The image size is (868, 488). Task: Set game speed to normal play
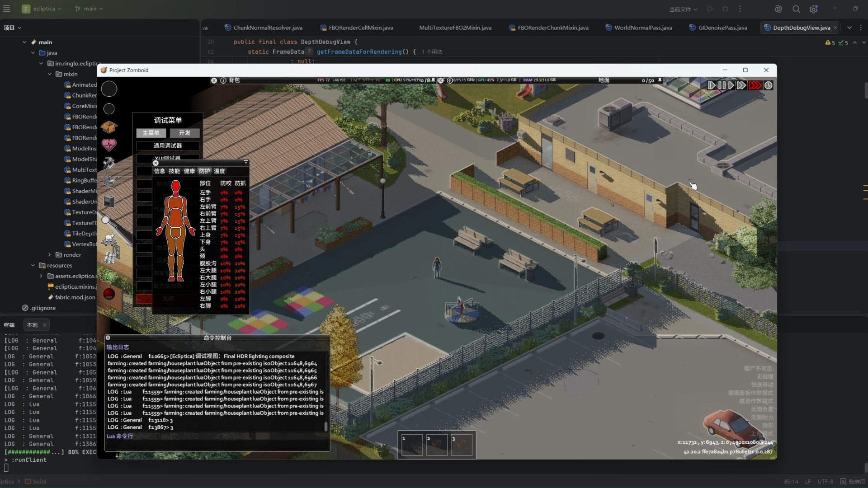(731, 85)
